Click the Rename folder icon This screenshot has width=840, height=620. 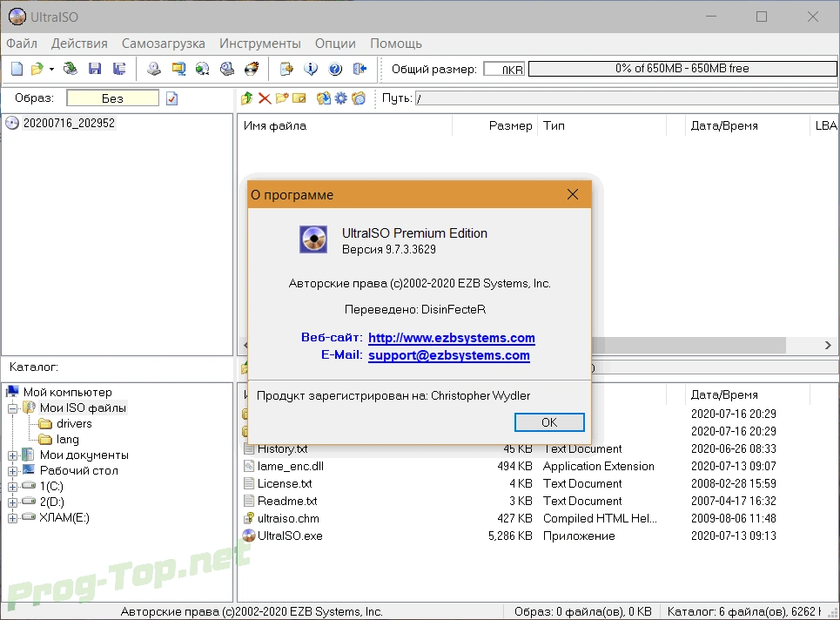point(299,98)
